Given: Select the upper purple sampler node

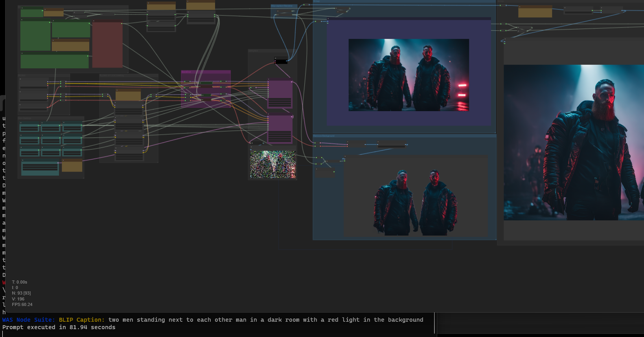Looking at the screenshot, I should click(280, 93).
